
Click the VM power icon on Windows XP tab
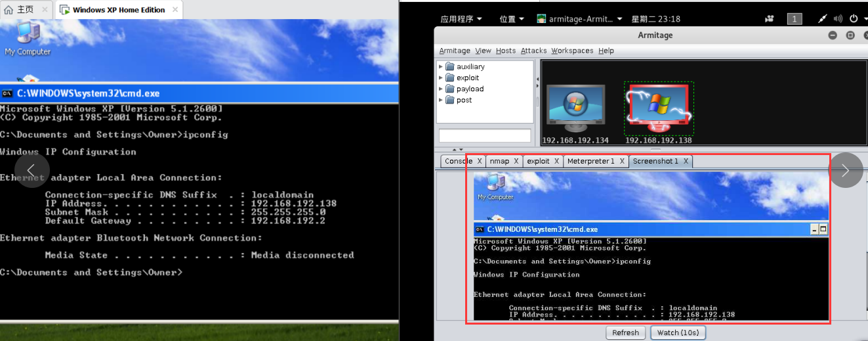tap(64, 10)
